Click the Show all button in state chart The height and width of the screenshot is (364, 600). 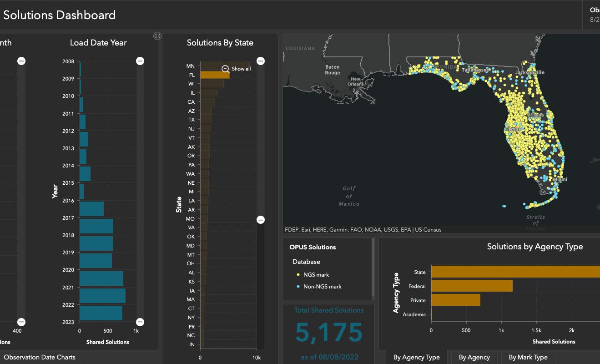[x=241, y=69]
